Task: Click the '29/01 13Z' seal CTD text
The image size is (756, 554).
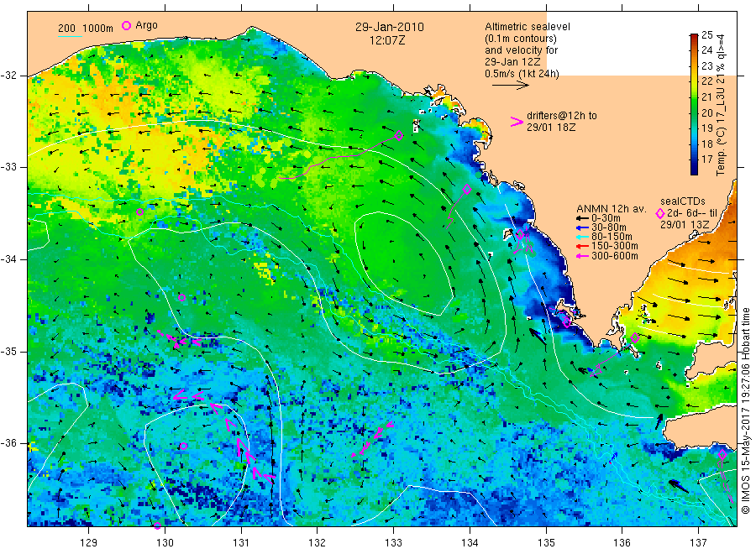Action: (685, 225)
